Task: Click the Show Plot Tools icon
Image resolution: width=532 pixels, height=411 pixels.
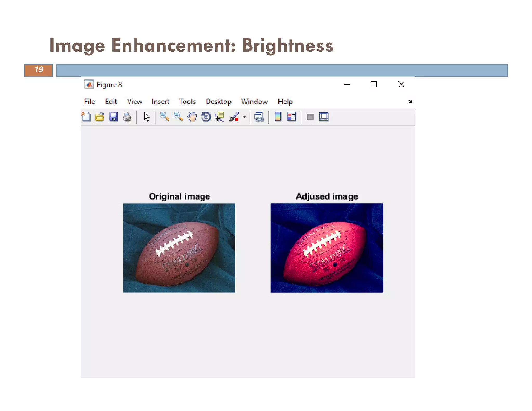Action: point(324,117)
